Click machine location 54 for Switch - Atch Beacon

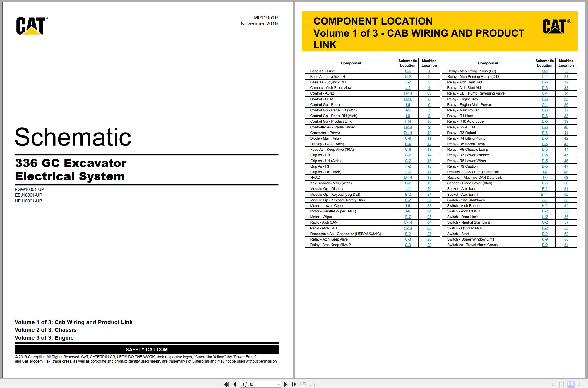566,206
